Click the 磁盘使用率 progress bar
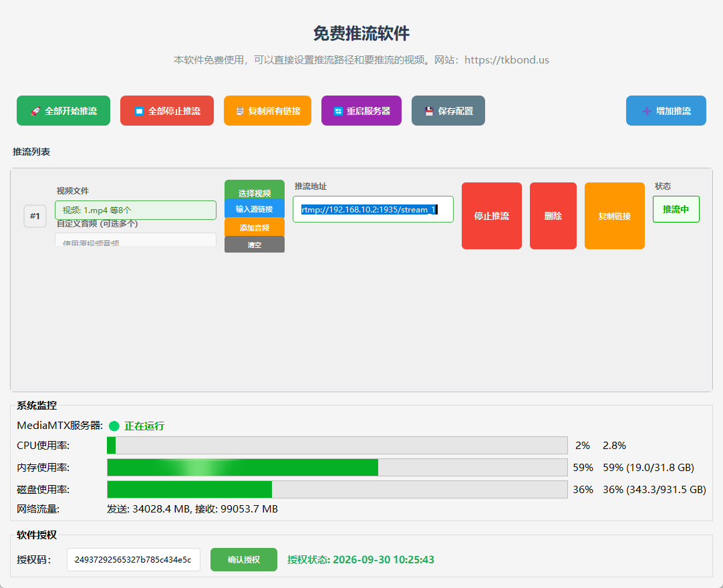This screenshot has height=588, width=723. tap(337, 489)
